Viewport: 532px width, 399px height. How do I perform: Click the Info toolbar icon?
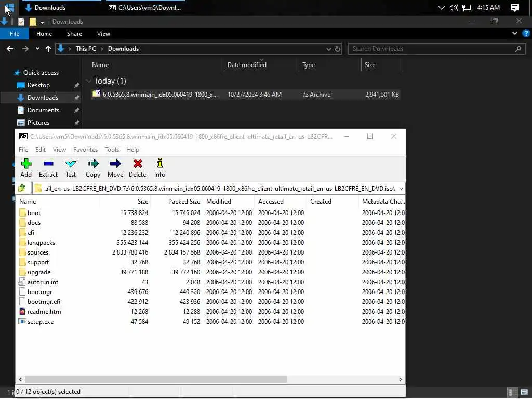pyautogui.click(x=160, y=163)
